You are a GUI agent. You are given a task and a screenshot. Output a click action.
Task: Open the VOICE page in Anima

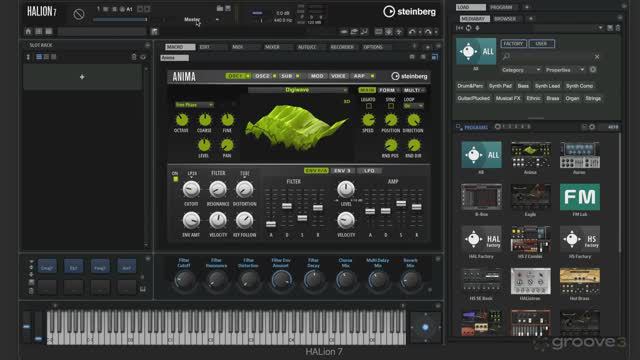(338, 76)
